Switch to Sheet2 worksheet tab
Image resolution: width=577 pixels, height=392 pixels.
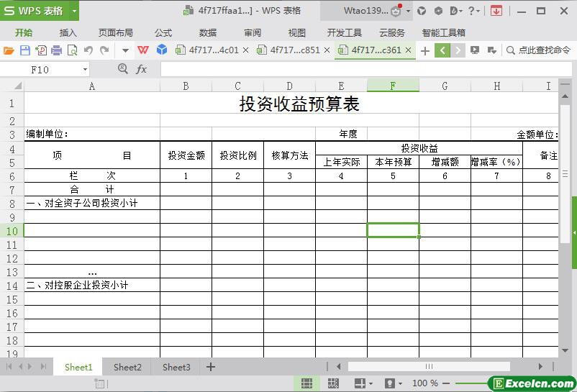coord(127,367)
